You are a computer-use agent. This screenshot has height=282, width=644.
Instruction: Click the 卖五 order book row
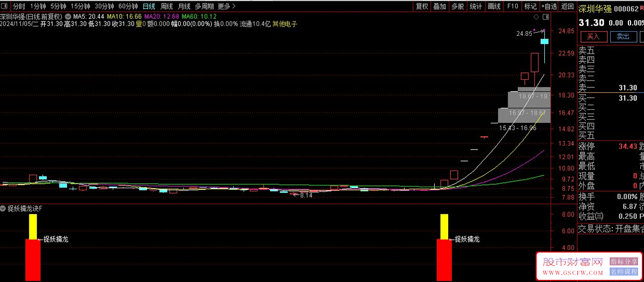611,50
